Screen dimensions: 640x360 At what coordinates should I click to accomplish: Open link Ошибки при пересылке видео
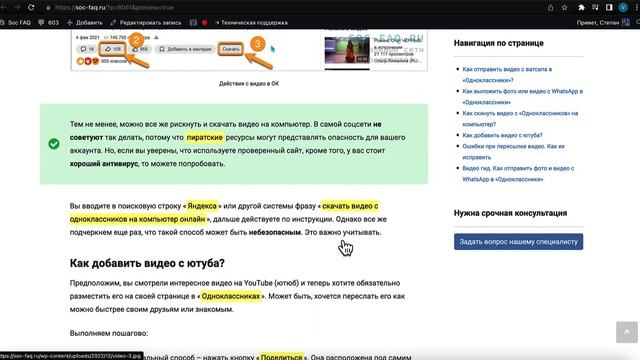click(x=513, y=152)
